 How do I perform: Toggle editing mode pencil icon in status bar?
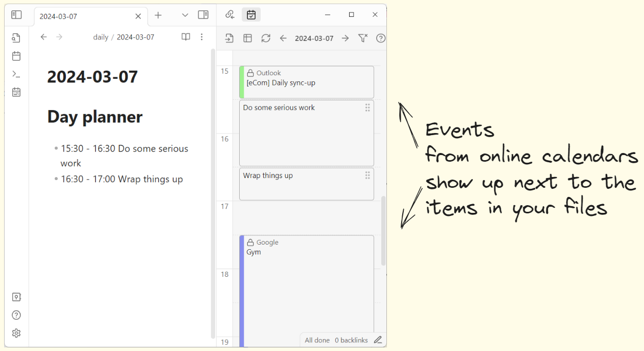(378, 340)
